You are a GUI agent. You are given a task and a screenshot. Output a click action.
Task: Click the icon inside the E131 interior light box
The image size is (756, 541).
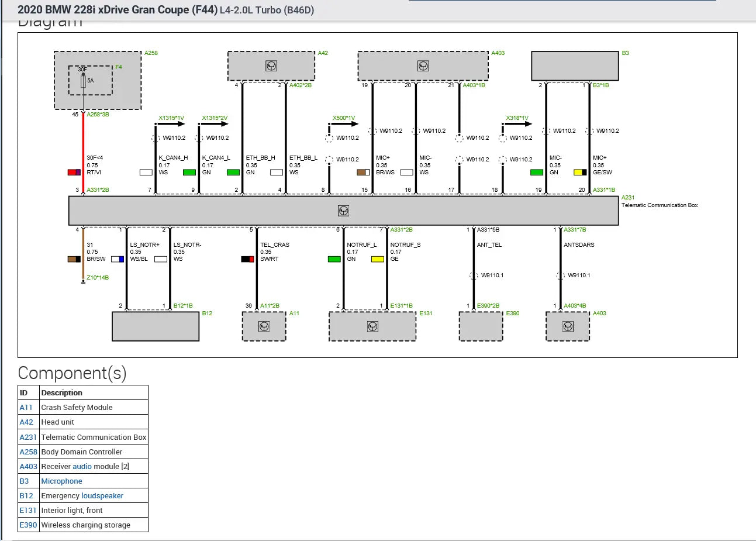tap(372, 326)
